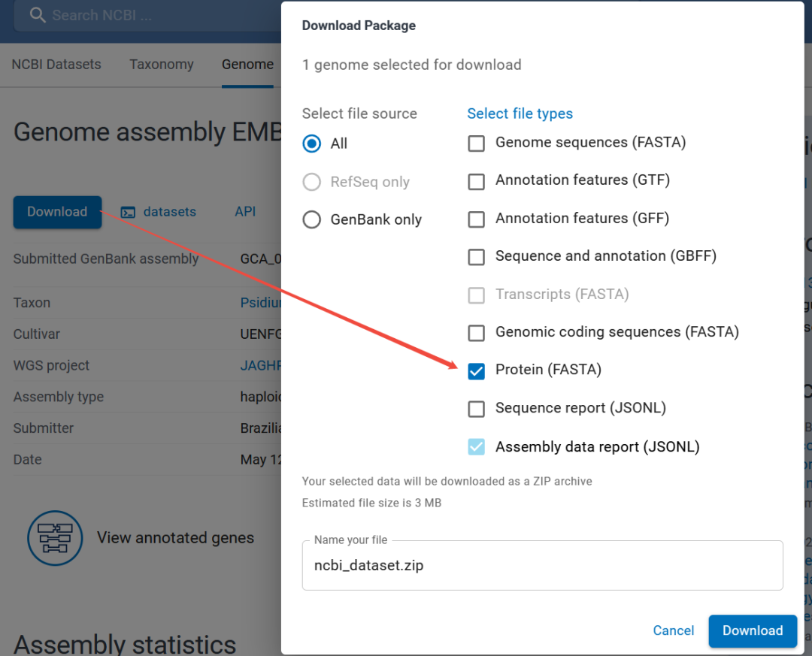Click the datasets command-line terminal icon
Image resolution: width=812 pixels, height=656 pixels.
click(128, 213)
